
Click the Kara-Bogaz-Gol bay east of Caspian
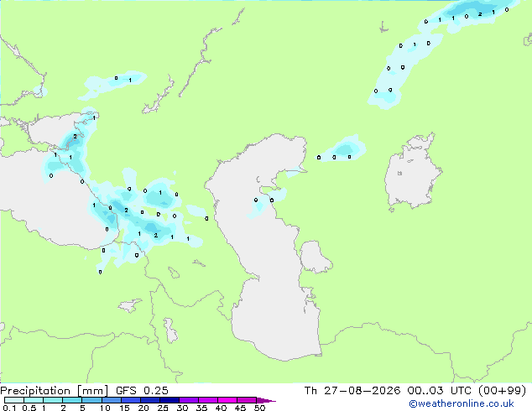tap(315, 257)
